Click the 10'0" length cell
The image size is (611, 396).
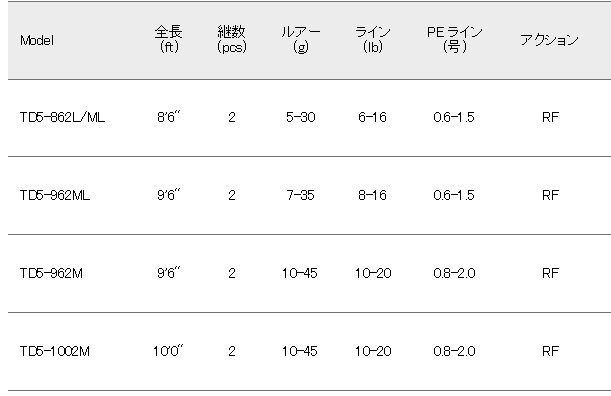(x=168, y=350)
